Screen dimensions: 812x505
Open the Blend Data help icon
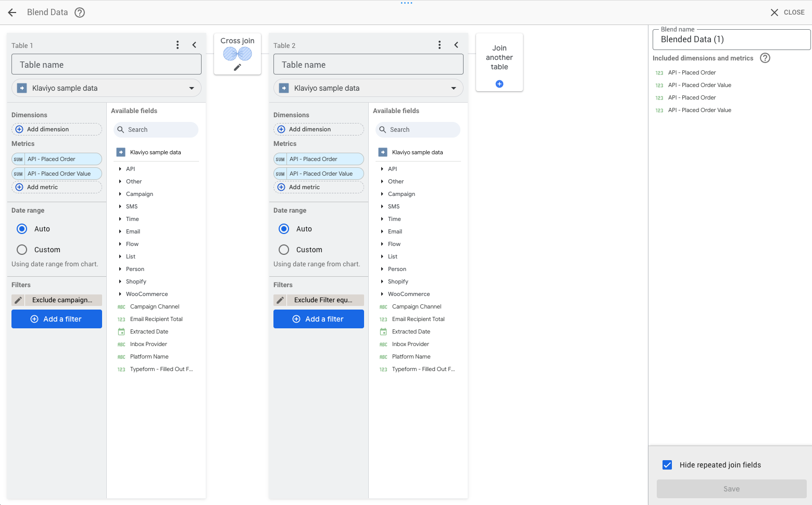[x=80, y=13]
